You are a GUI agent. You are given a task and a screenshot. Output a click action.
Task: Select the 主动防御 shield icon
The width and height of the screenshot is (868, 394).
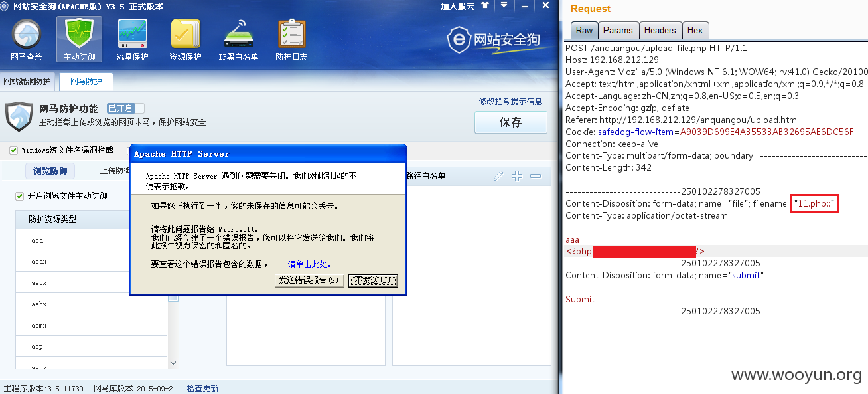point(79,41)
